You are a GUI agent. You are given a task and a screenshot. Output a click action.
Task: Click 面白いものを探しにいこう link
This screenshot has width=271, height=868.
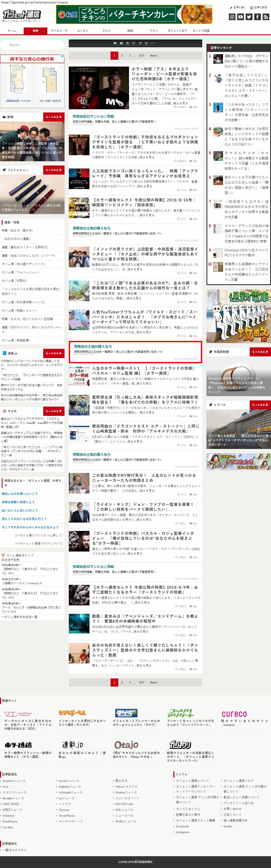click(x=20, y=494)
